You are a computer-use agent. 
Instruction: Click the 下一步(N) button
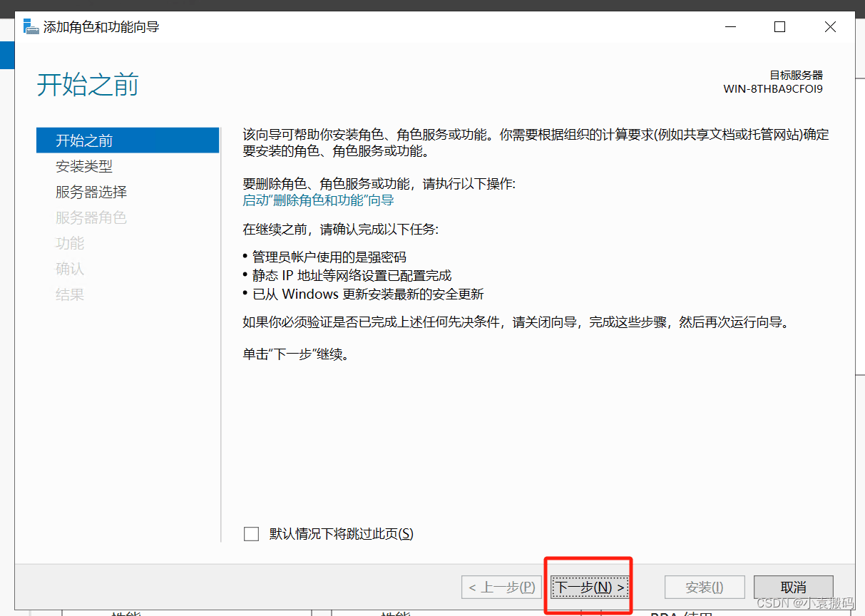click(x=590, y=587)
